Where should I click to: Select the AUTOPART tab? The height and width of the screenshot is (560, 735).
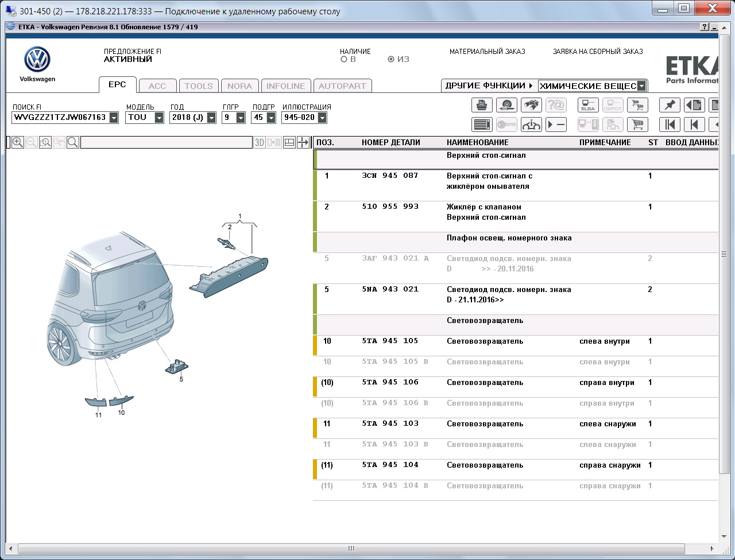tap(342, 86)
